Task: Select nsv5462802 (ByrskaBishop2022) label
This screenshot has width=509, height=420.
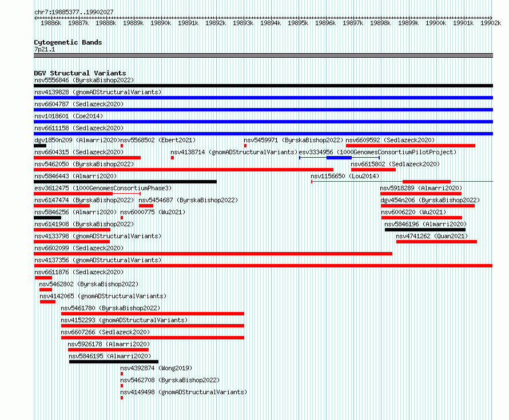Action: [x=89, y=284]
